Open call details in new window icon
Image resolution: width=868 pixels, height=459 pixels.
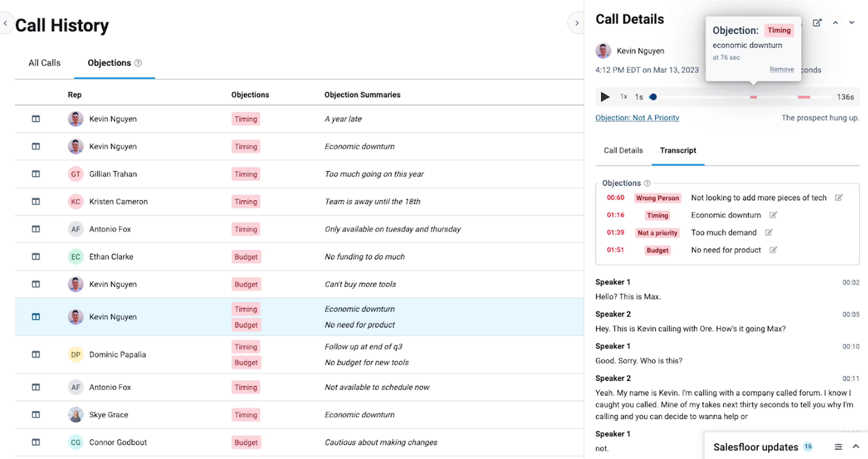pos(817,23)
